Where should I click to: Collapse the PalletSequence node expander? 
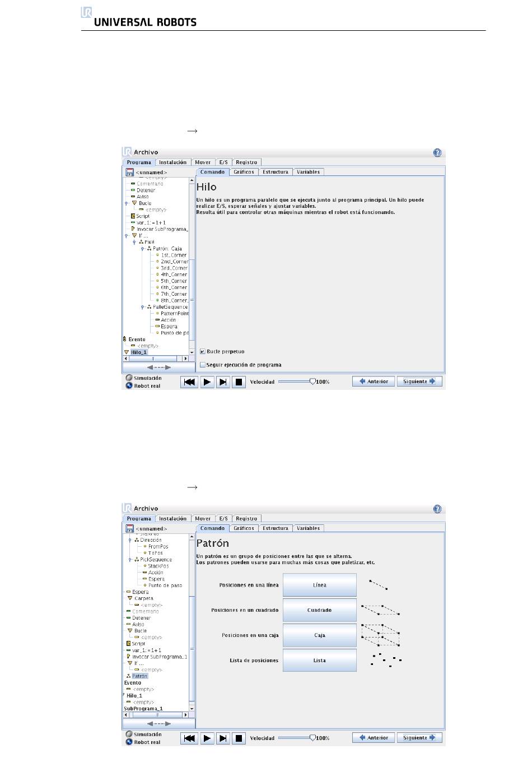click(x=143, y=307)
